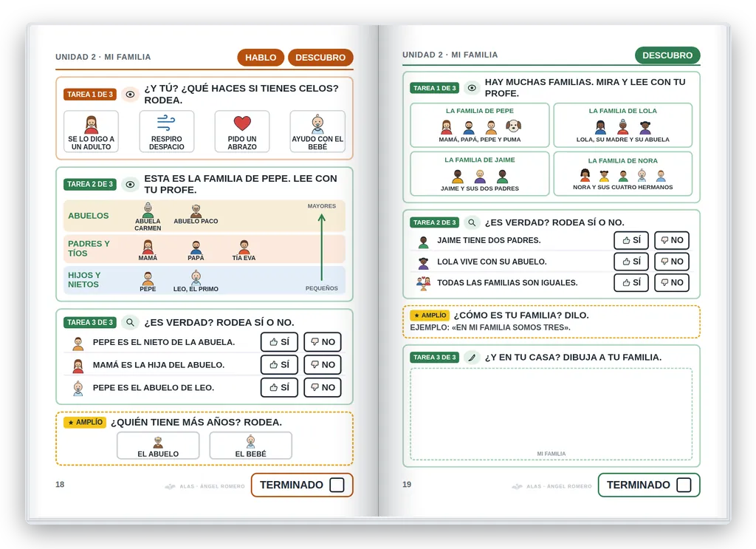Open the 'LA FAMILIA DE NORA' card

[623, 174]
